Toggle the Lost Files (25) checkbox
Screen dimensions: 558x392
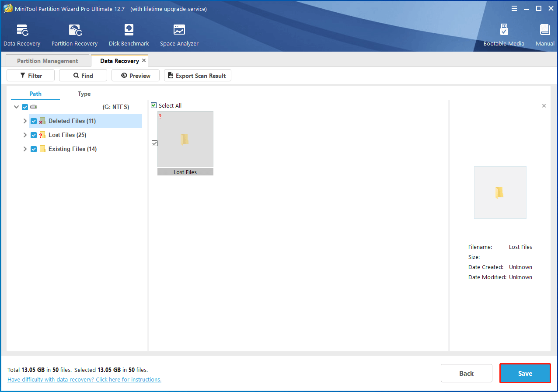[x=34, y=135]
